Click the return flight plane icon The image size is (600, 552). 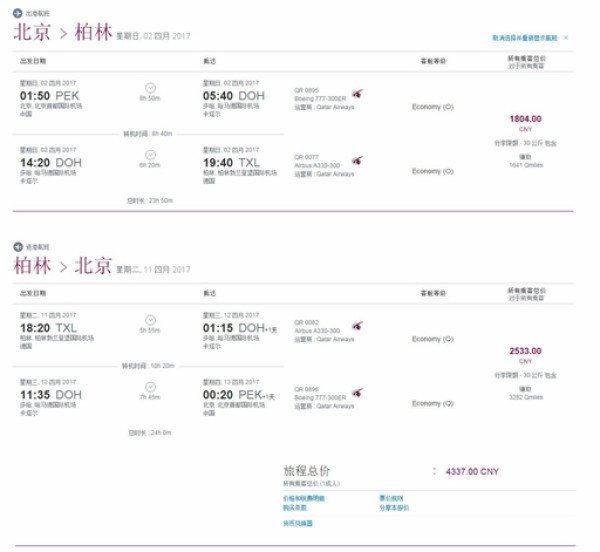point(19,247)
